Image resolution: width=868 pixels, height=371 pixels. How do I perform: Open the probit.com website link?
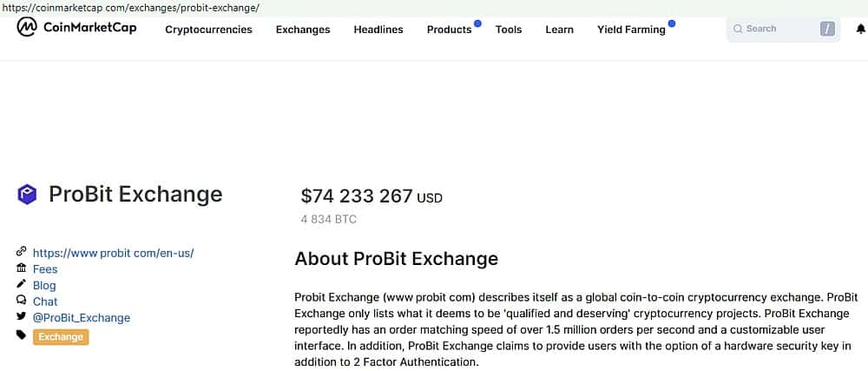tap(113, 253)
